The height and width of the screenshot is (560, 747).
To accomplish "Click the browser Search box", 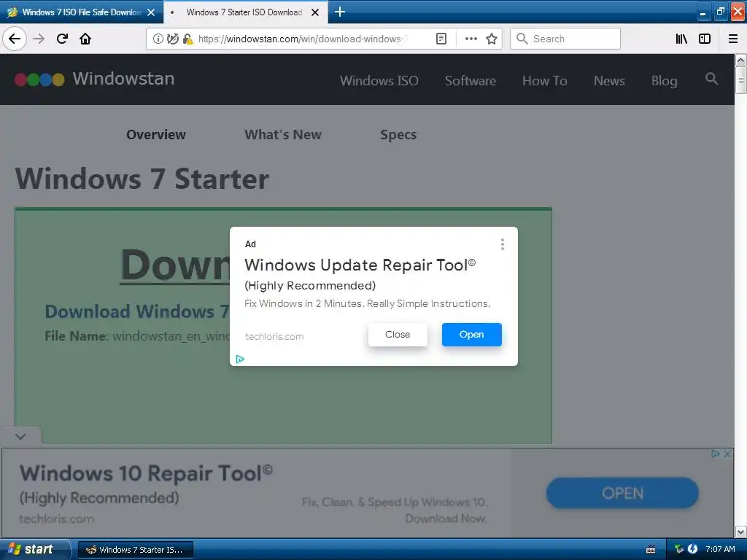I will (565, 39).
